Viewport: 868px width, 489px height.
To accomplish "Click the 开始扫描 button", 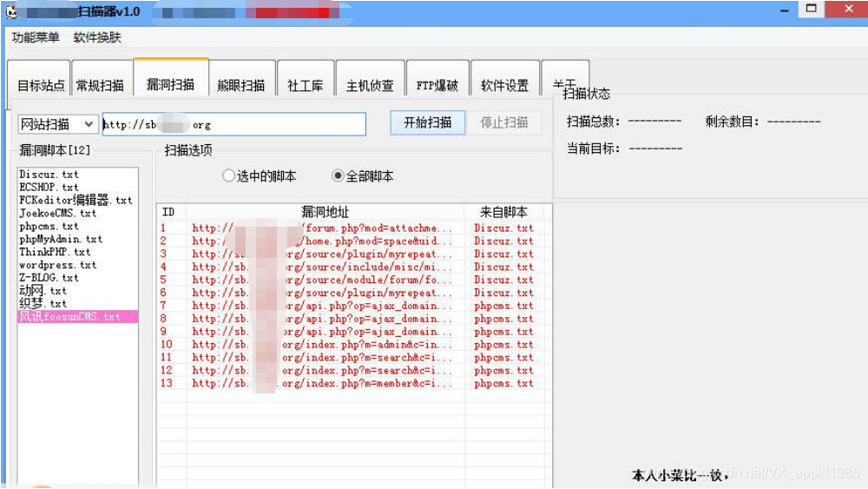I will pyautogui.click(x=427, y=122).
